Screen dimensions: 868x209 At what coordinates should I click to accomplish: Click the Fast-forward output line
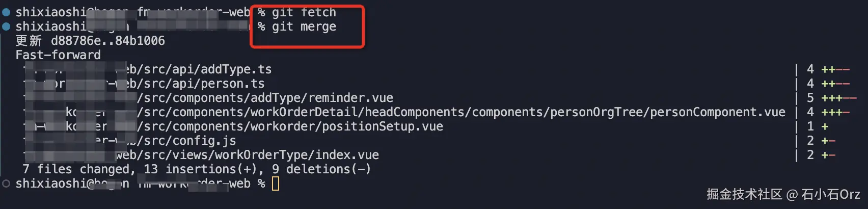click(58, 55)
